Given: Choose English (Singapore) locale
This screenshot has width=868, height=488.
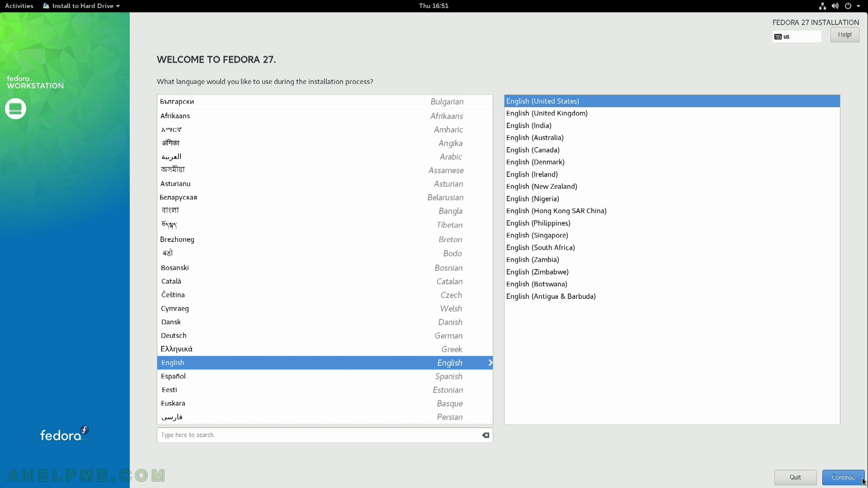Looking at the screenshot, I should click(x=672, y=235).
